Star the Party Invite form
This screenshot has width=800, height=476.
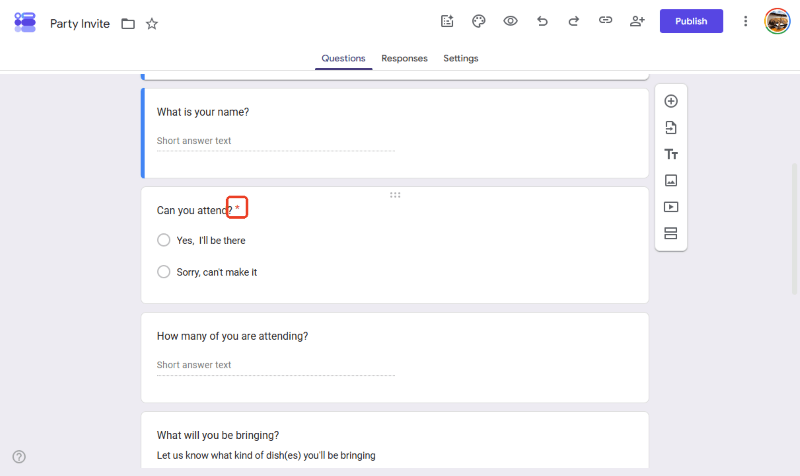click(x=152, y=23)
